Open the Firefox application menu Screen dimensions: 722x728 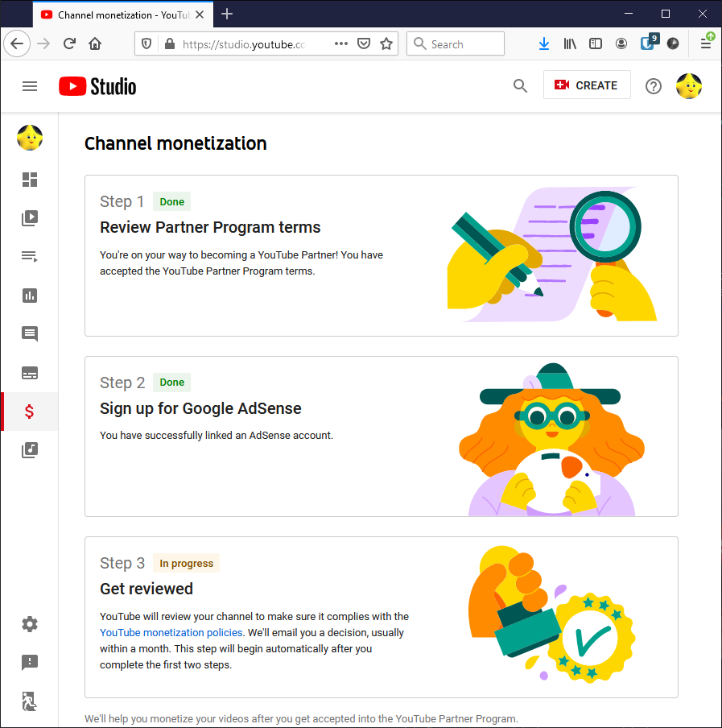(706, 43)
